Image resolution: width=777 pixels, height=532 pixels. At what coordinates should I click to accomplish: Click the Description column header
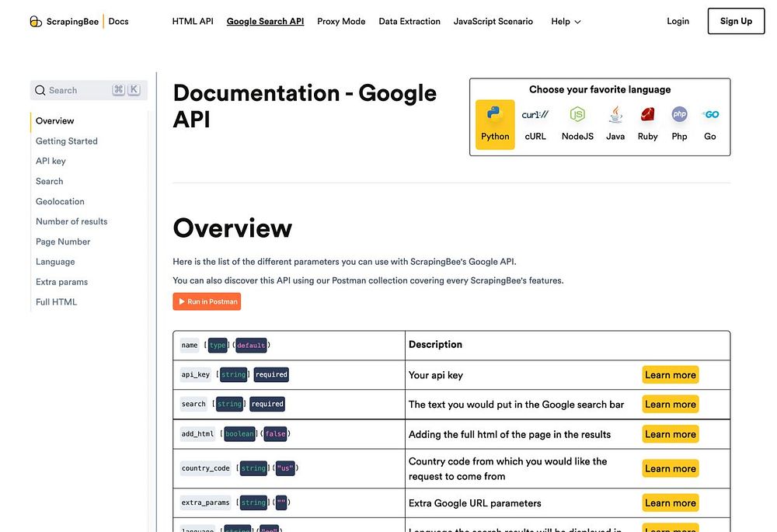(x=435, y=344)
